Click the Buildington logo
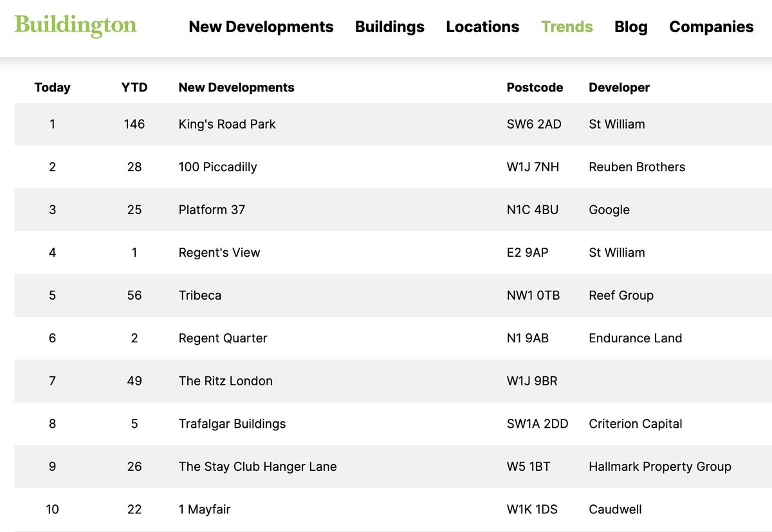The width and height of the screenshot is (772, 532). tap(75, 26)
